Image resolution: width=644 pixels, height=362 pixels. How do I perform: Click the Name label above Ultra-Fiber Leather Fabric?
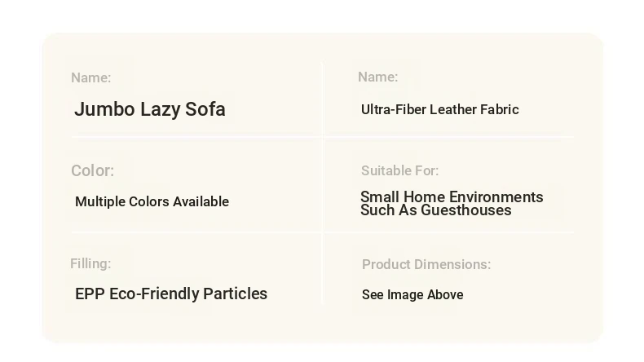tap(377, 77)
